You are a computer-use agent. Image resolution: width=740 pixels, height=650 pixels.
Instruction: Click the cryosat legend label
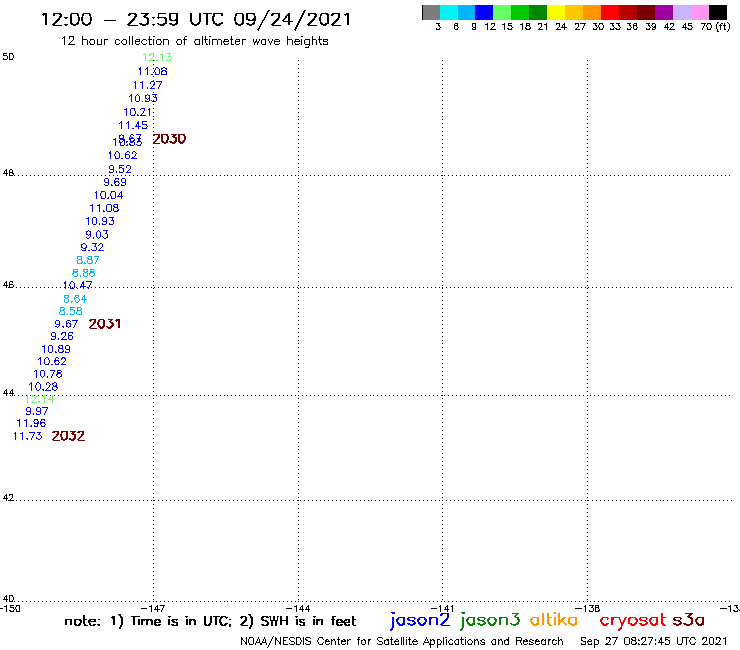click(632, 620)
